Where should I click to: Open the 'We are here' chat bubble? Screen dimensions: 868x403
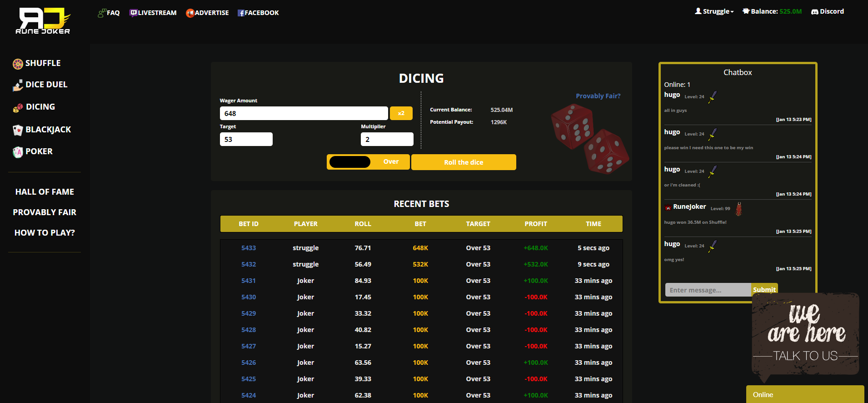click(x=805, y=337)
